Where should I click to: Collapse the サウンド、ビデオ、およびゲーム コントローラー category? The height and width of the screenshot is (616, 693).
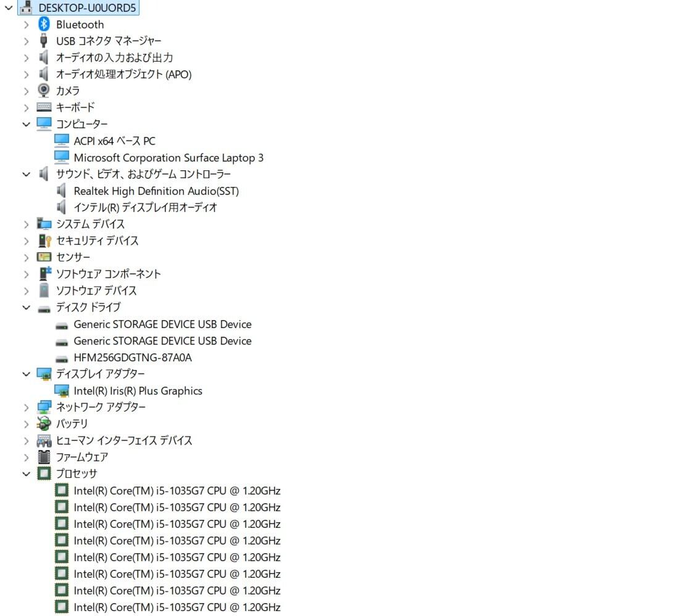click(26, 175)
